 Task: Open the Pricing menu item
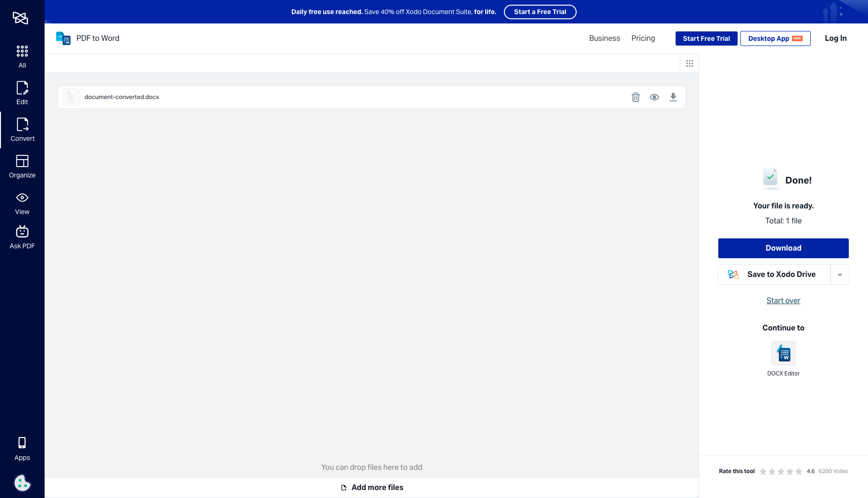[643, 38]
